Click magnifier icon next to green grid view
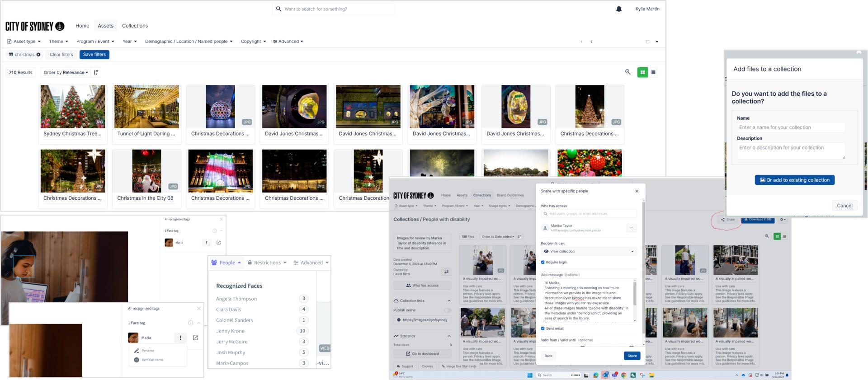This screenshot has height=380, width=868. (x=627, y=72)
